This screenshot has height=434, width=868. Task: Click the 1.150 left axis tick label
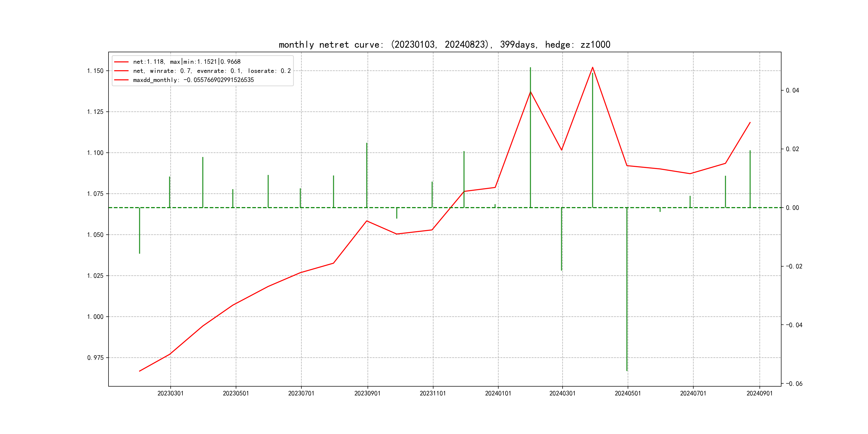[95, 71]
